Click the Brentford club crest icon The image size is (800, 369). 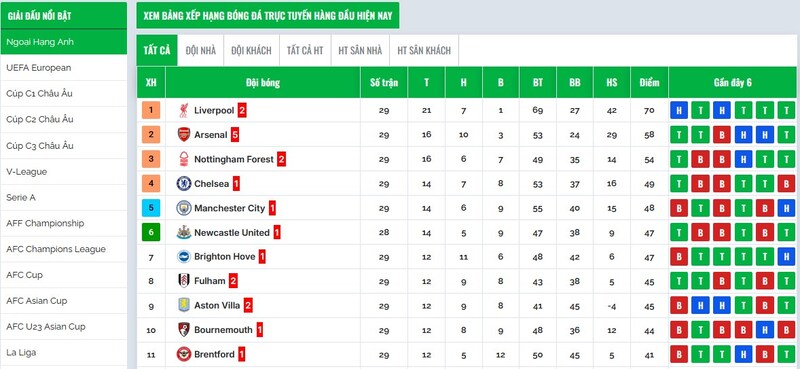click(184, 354)
